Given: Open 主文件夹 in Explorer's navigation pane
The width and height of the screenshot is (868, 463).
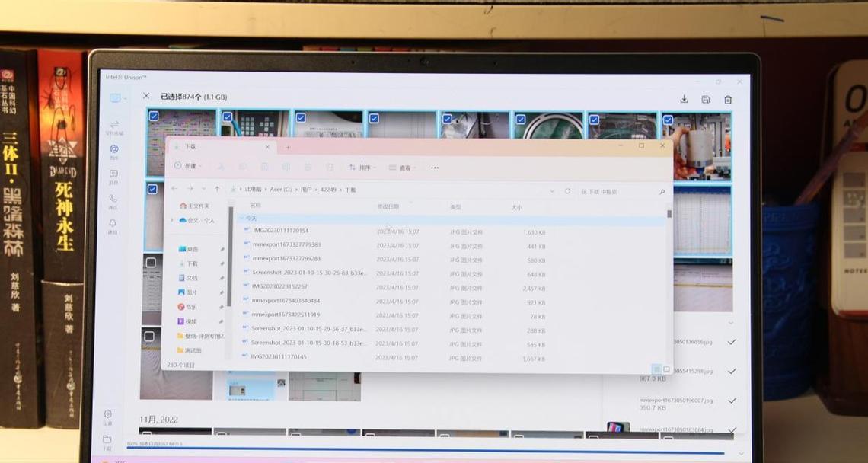Looking at the screenshot, I should pyautogui.click(x=194, y=206).
